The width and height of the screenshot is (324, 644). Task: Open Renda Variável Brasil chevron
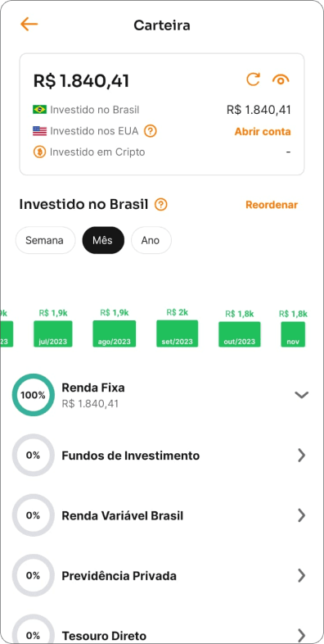click(301, 515)
